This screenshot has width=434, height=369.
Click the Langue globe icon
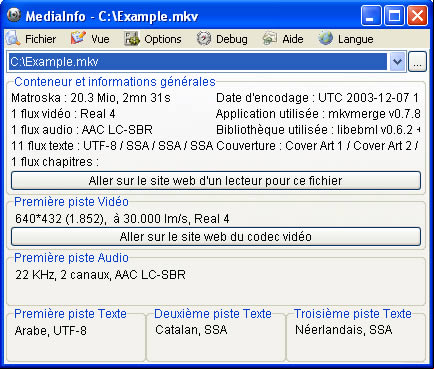pyautogui.click(x=325, y=38)
